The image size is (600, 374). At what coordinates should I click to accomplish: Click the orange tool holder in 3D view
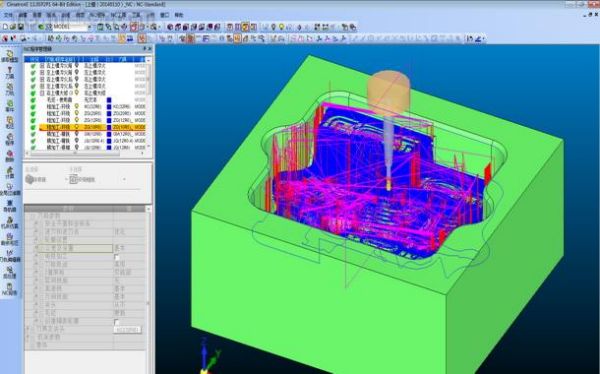[388, 93]
